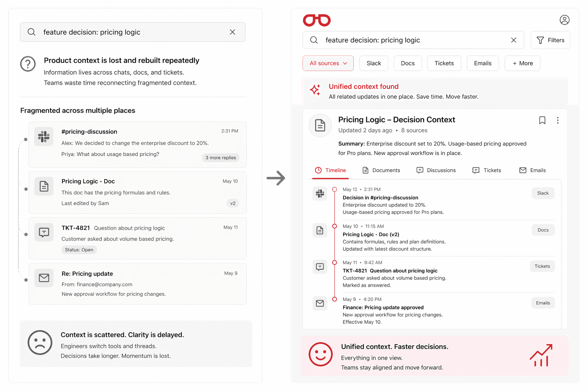Click the Slack icon in the May 12 timeline entry
This screenshot has width=588, height=392.
coord(320,194)
